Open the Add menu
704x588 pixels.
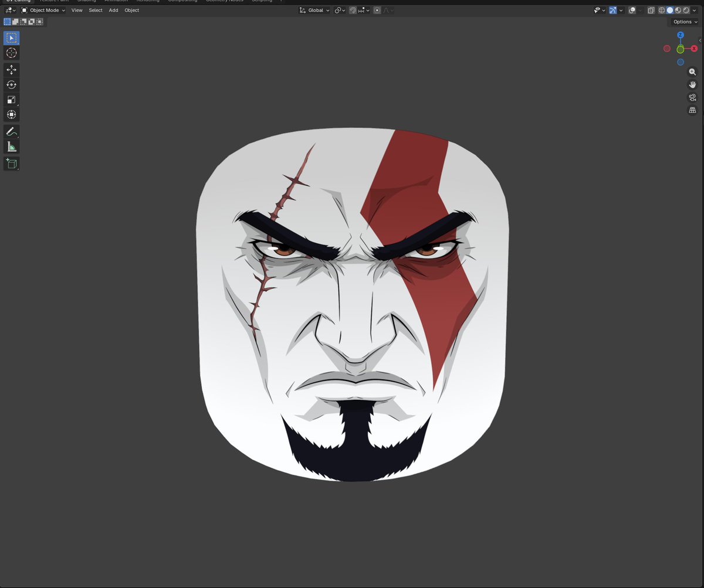point(113,11)
